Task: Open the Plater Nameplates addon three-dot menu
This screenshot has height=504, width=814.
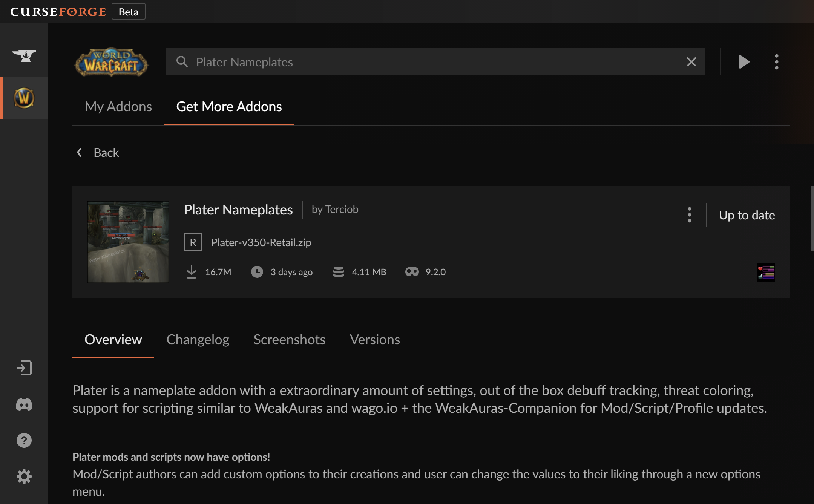Action: (689, 215)
